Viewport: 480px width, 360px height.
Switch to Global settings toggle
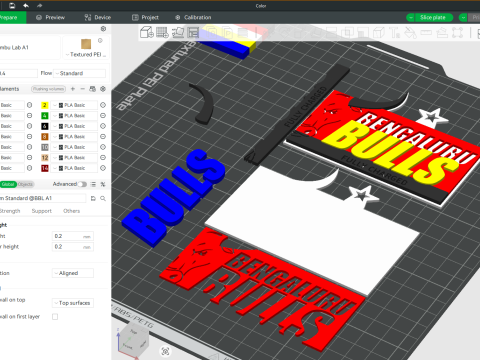8,184
